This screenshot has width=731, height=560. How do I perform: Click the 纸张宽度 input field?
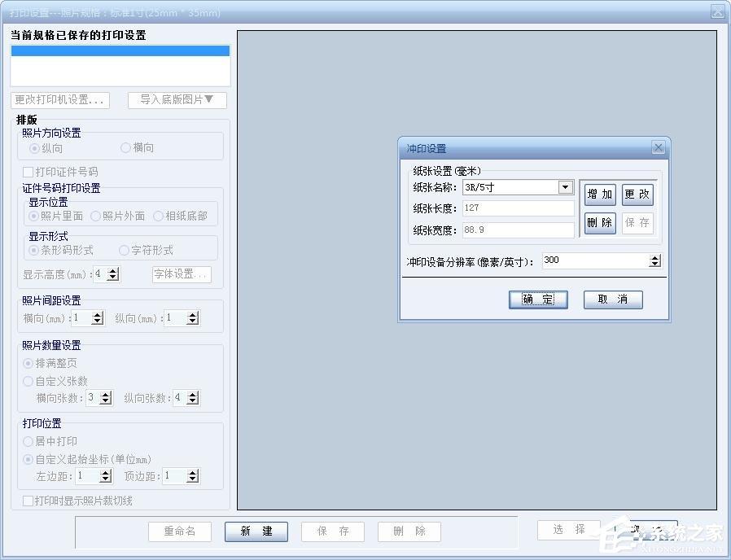point(518,230)
